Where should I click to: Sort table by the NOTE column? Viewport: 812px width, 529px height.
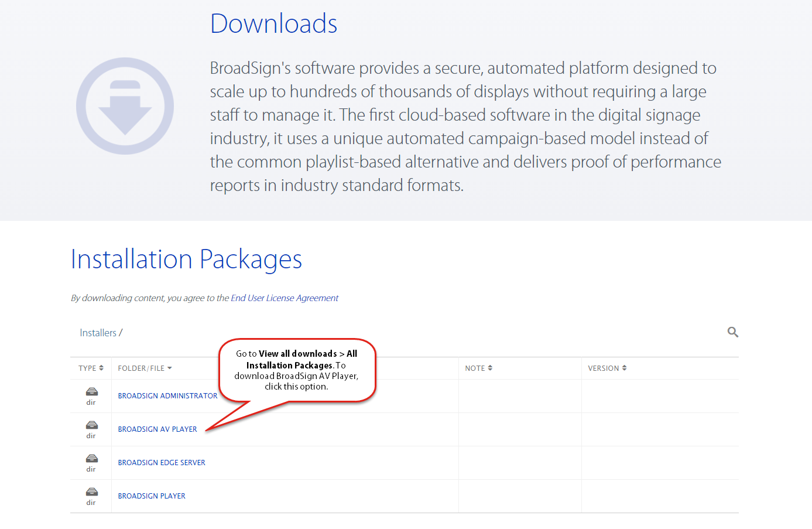[x=478, y=368]
